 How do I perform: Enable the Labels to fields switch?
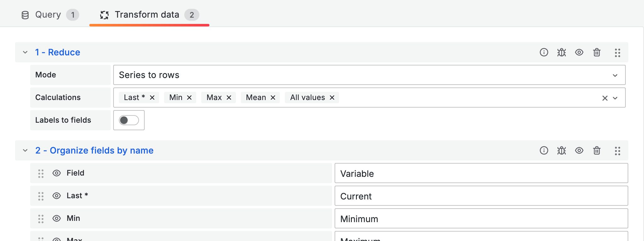pos(129,120)
